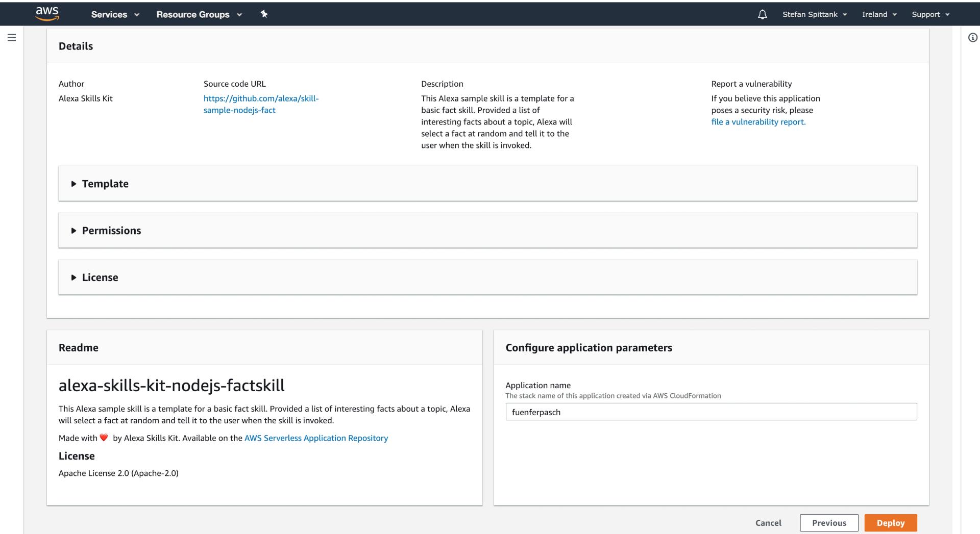Click the info circle icon at right
This screenshot has height=534, width=980.
(x=972, y=38)
